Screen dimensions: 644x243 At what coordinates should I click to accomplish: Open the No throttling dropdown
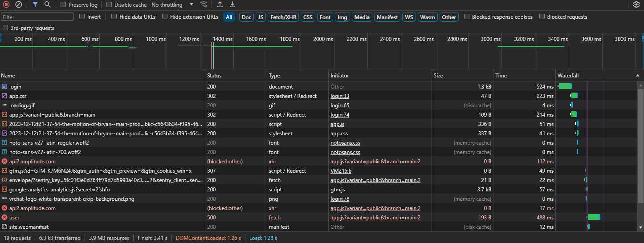[x=172, y=5]
